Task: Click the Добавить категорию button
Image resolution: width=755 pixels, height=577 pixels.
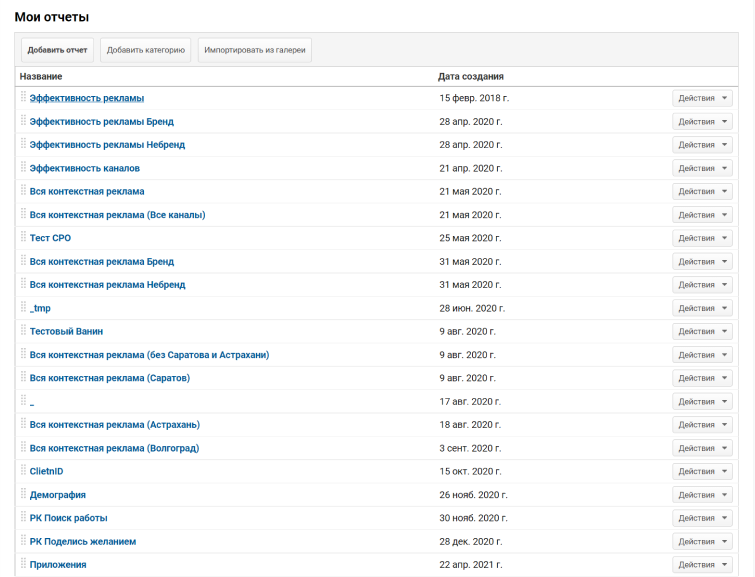Action: [x=145, y=50]
